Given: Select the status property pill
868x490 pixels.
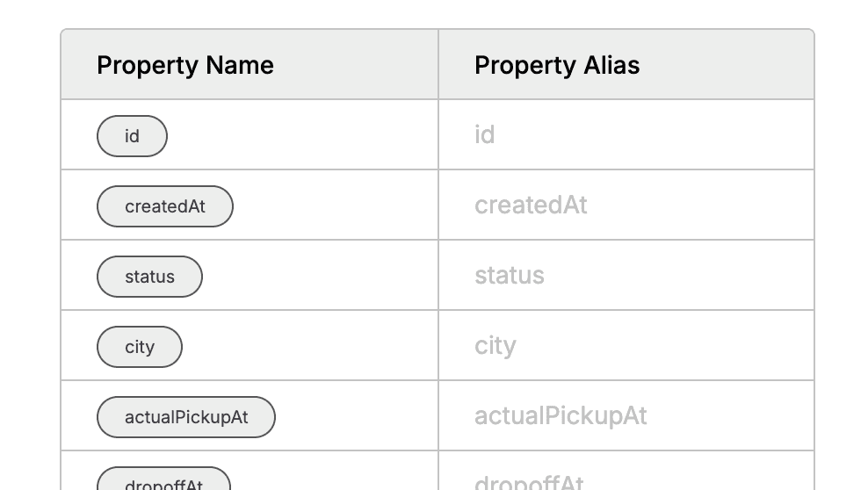Looking at the screenshot, I should pos(149,277).
